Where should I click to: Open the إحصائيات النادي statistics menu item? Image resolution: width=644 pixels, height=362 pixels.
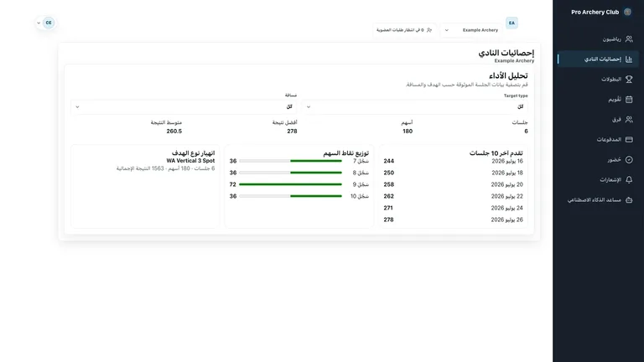pyautogui.click(x=598, y=59)
